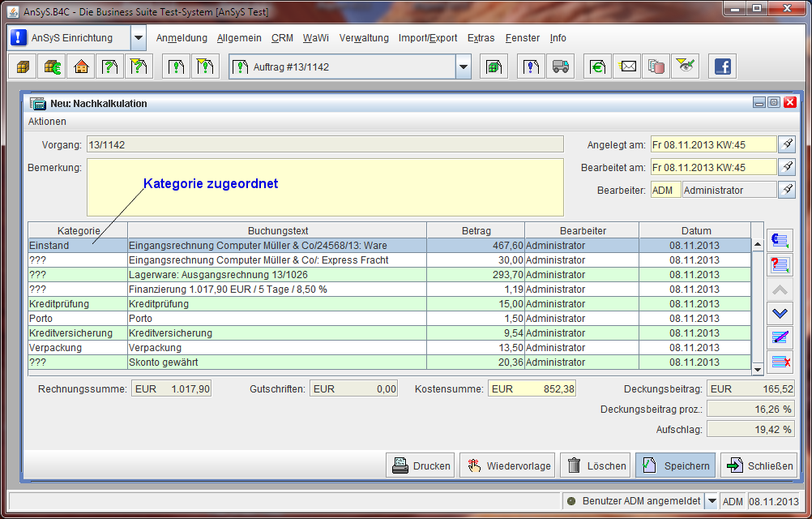
Task: Click the flashlight icon beside Bearbeiter
Action: click(x=787, y=190)
